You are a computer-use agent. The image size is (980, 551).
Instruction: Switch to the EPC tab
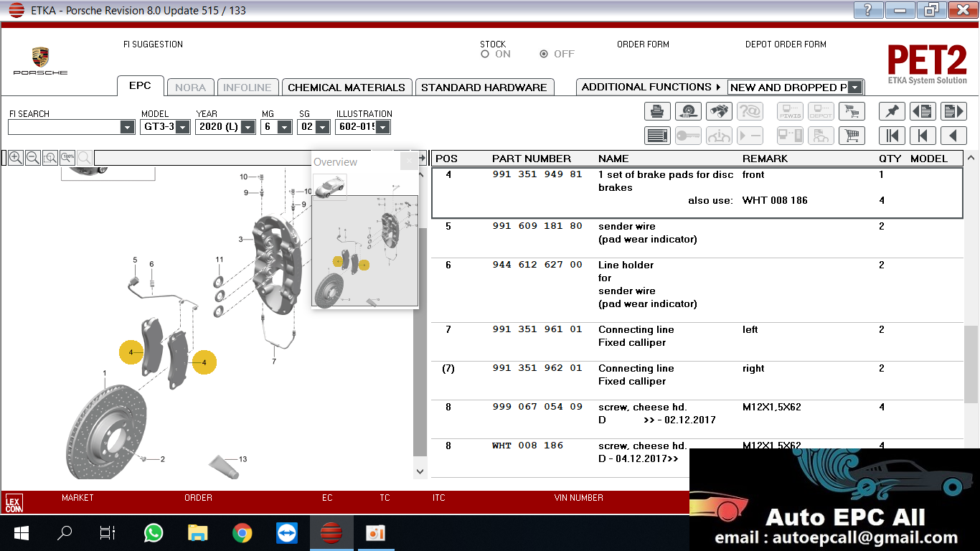pyautogui.click(x=141, y=85)
